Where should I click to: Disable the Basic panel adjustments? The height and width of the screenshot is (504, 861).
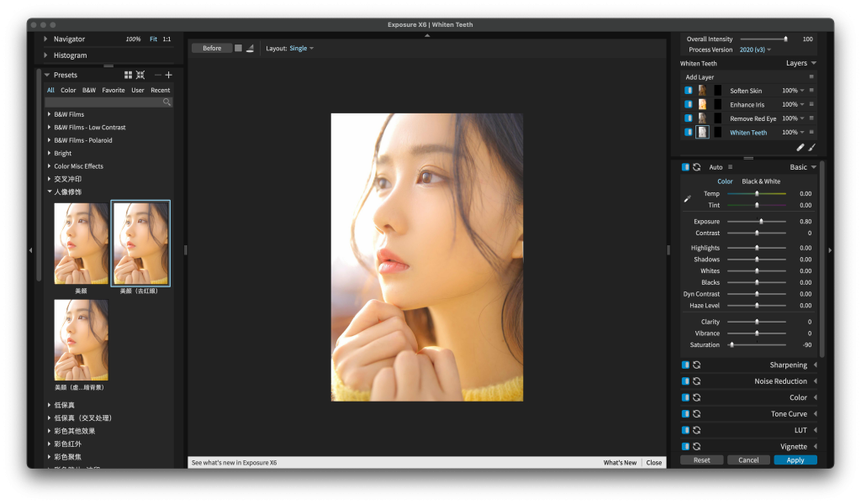point(685,167)
